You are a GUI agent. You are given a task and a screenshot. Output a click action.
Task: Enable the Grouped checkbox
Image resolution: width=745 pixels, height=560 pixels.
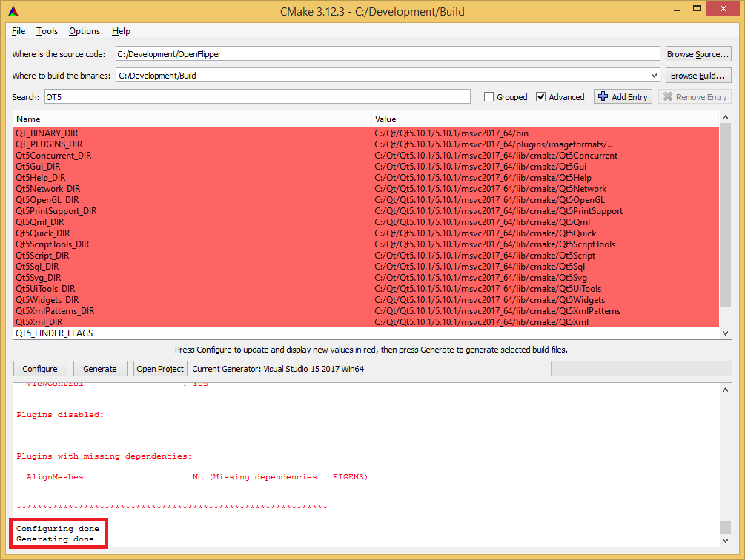tap(488, 96)
